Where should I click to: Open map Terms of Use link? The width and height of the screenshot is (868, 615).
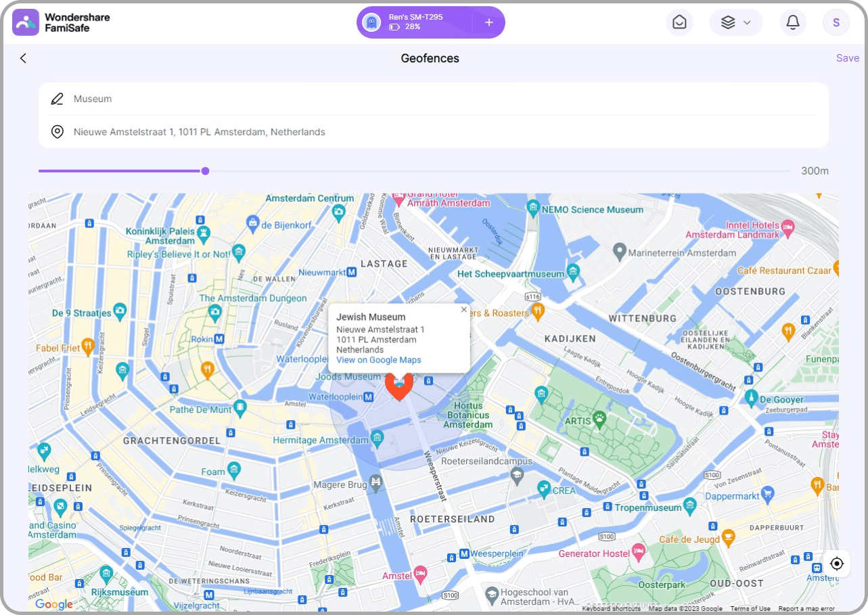point(750,608)
